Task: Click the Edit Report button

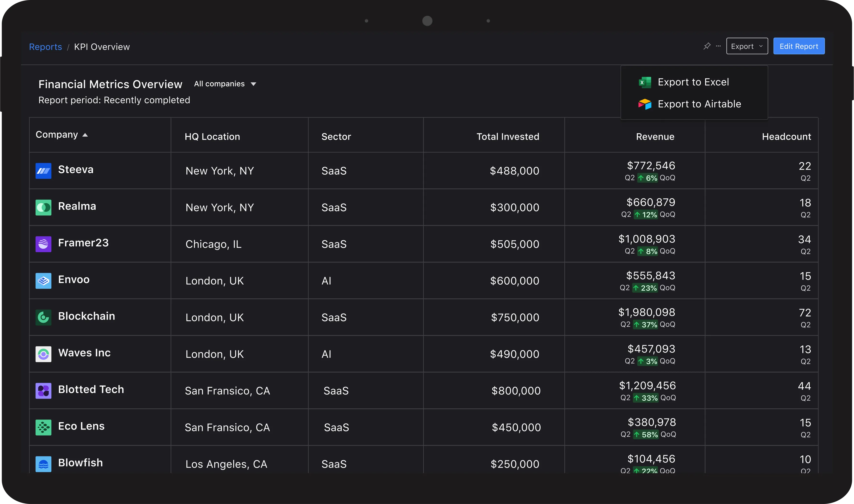Action: coord(799,46)
